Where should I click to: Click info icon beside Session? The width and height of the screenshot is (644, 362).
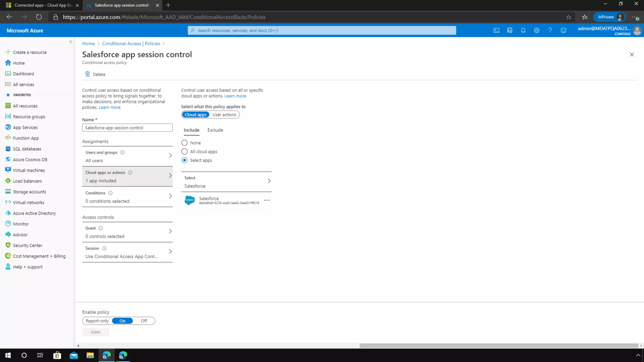pyautogui.click(x=104, y=248)
